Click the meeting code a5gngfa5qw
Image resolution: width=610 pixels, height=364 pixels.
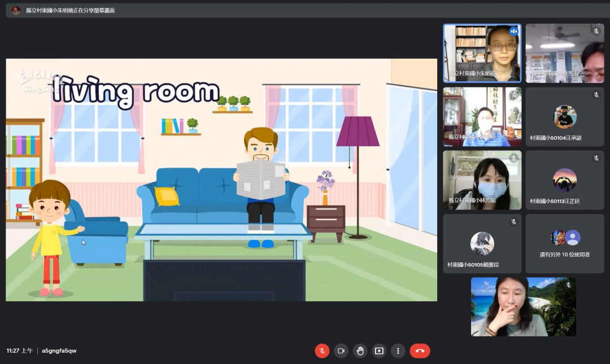point(59,351)
